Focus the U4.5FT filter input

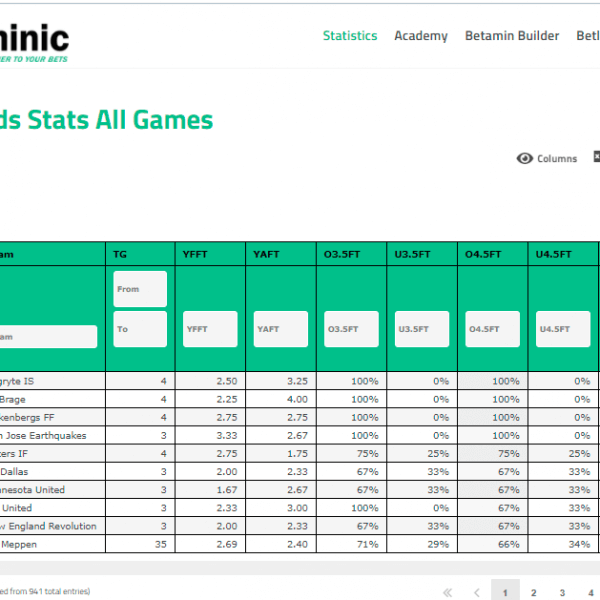pos(563,329)
